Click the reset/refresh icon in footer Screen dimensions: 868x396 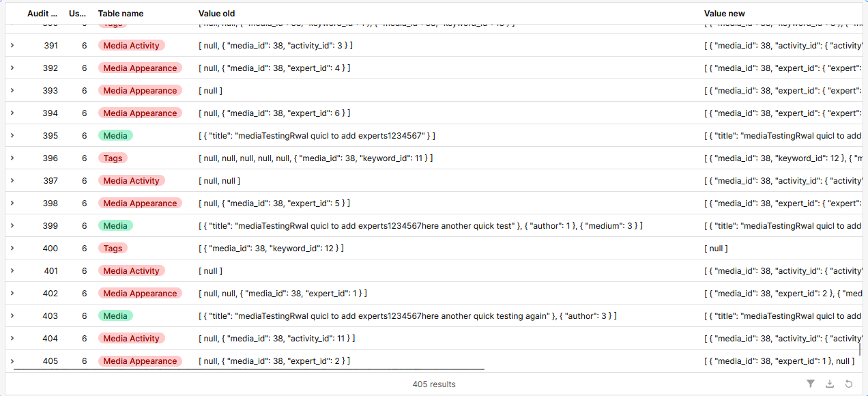click(849, 384)
